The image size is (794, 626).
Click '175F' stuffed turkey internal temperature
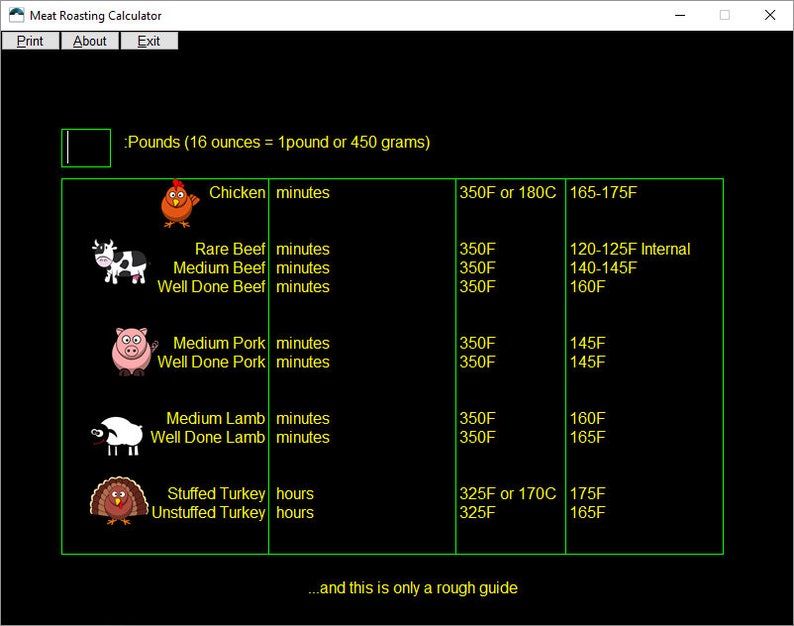[588, 494]
